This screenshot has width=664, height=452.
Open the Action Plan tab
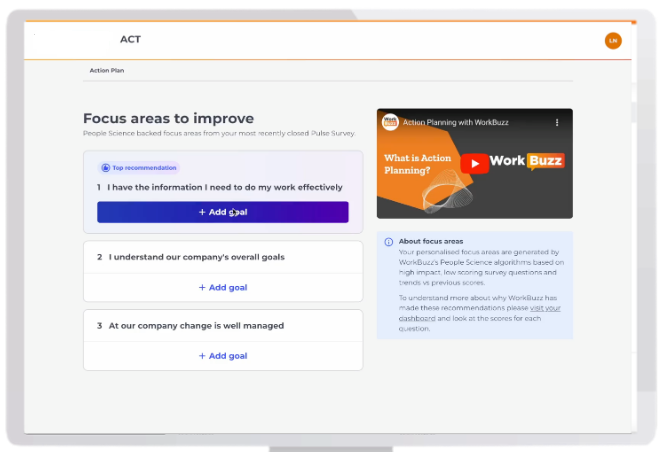pos(107,70)
